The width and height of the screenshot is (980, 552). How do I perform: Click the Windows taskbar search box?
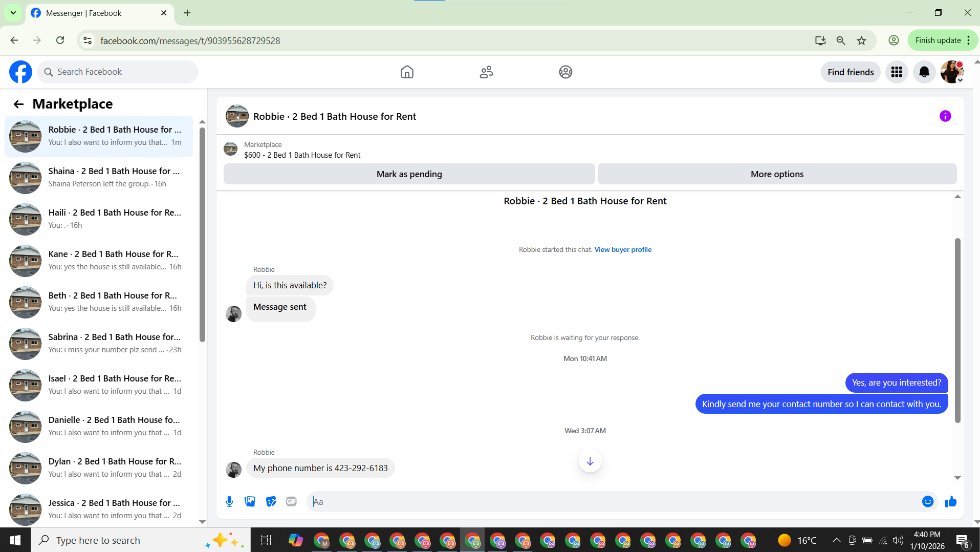click(141, 540)
